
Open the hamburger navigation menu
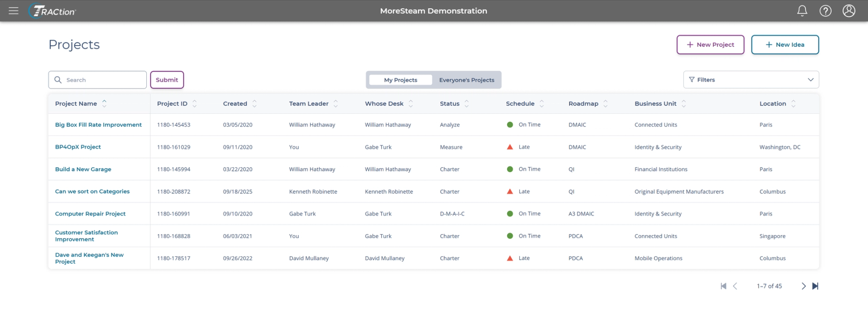coord(14,11)
